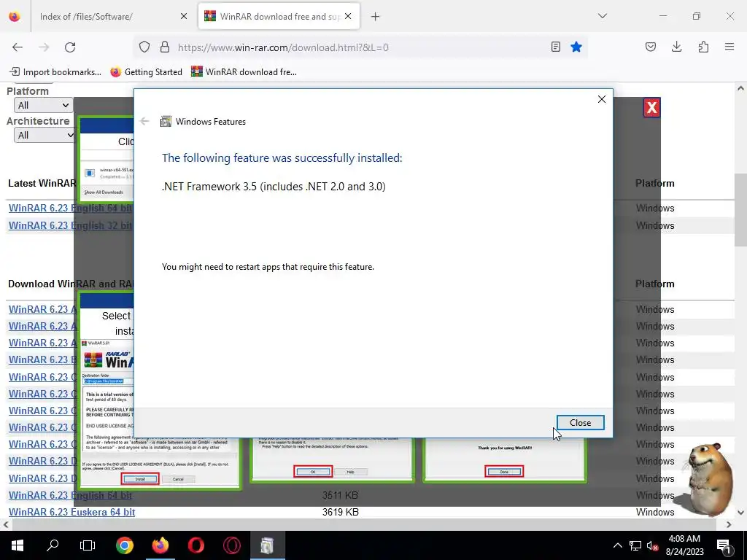Open Task View on the taskbar
Viewport: 747px width, 560px height.
[x=88, y=545]
